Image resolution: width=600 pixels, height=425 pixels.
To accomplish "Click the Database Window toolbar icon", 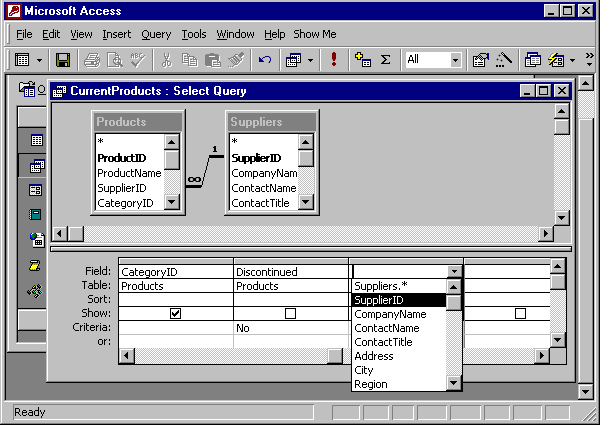I will pyautogui.click(x=533, y=60).
